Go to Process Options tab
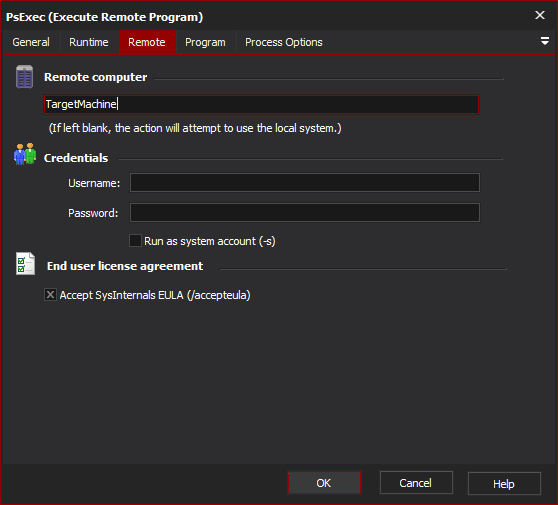Screen dimensions: 558x505 (284, 42)
